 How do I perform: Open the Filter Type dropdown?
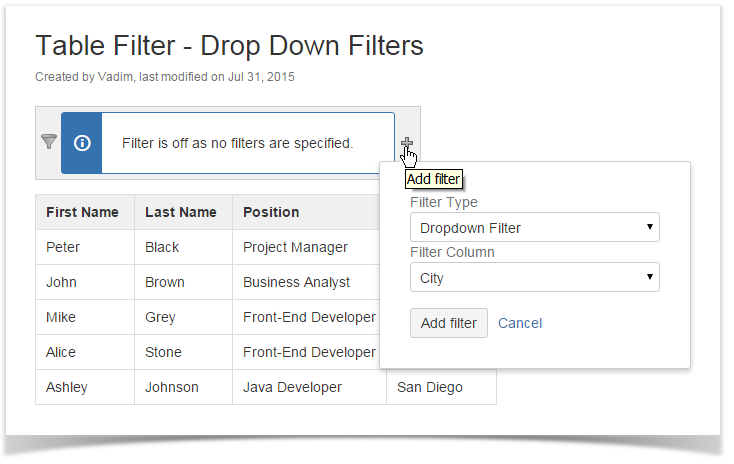click(x=534, y=228)
